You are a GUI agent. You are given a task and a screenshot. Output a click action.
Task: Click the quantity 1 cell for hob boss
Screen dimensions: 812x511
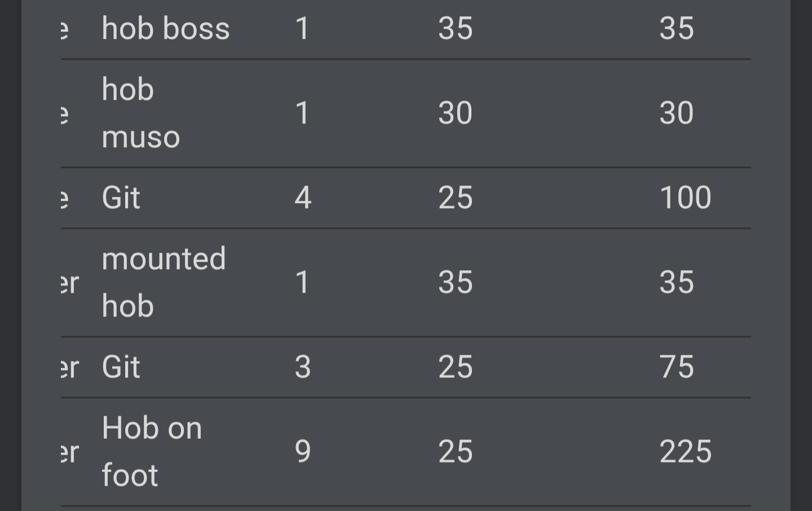tap(303, 28)
